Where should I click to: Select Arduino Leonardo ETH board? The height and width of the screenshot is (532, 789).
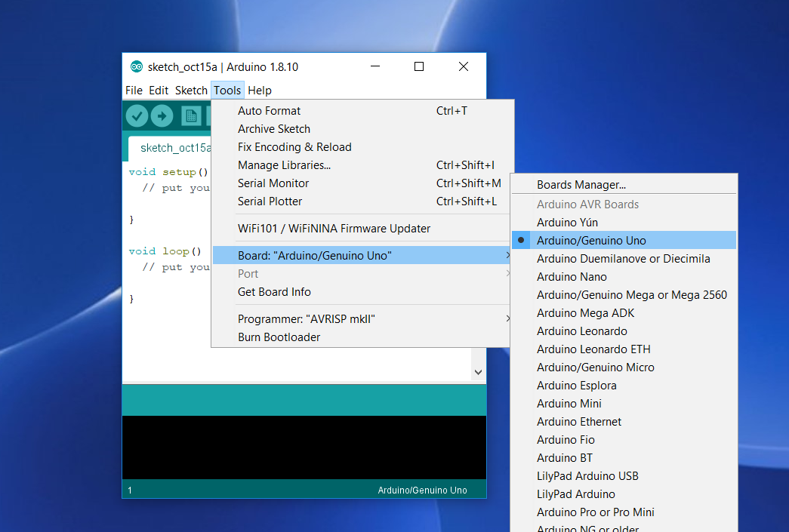(624, 349)
